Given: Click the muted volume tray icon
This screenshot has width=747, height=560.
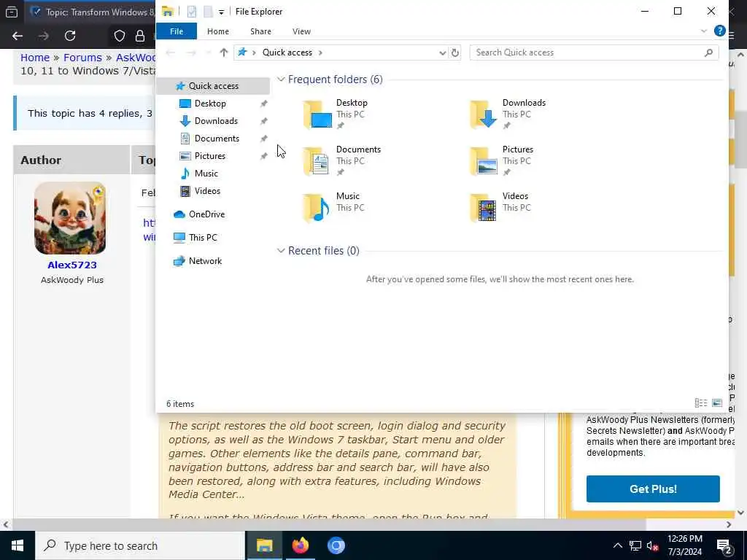Looking at the screenshot, I should point(652,545).
